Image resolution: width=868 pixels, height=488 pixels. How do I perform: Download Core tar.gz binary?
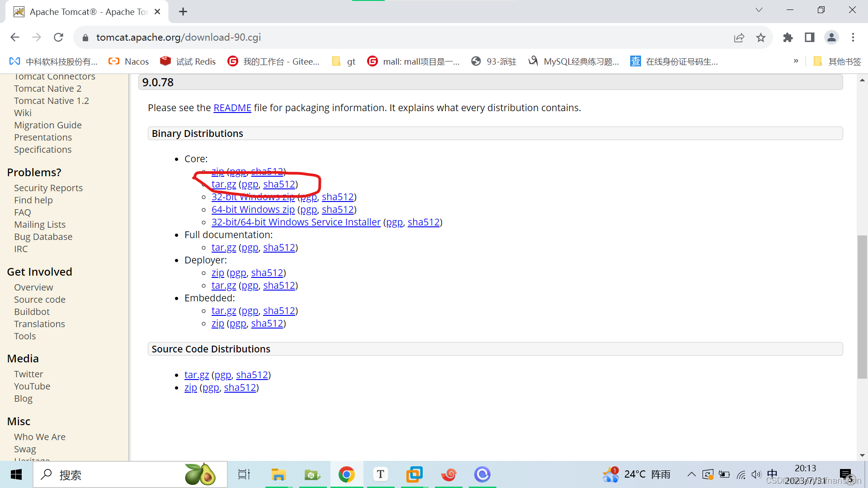click(224, 184)
